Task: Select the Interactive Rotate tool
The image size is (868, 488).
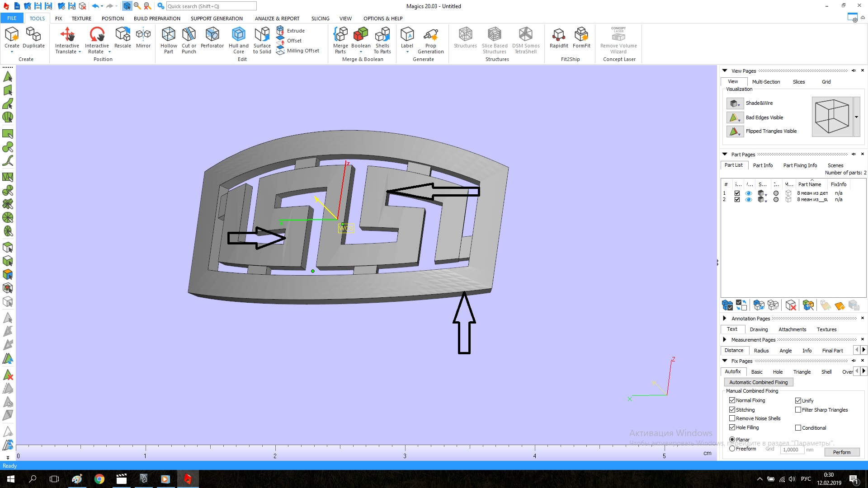Action: 97,40
